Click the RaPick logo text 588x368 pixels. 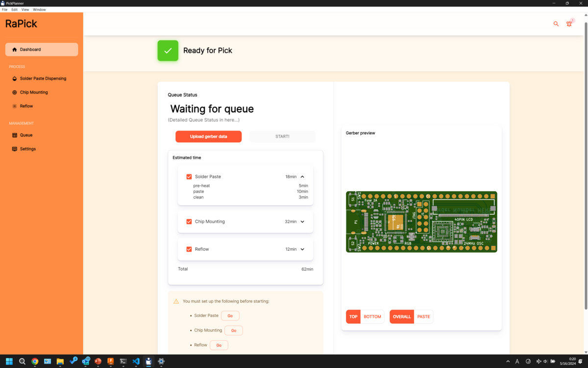click(21, 24)
